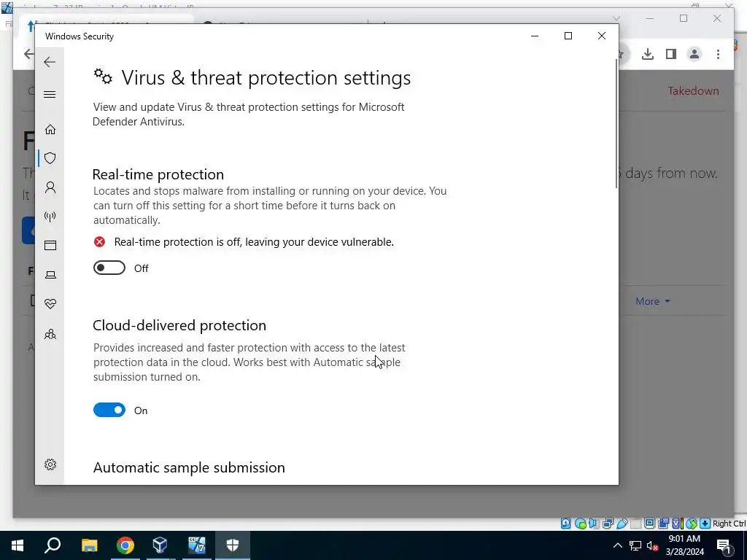Click the Windows Security vertical scrollbar
Image resolution: width=747 pixels, height=560 pixels.
pyautogui.click(x=616, y=124)
